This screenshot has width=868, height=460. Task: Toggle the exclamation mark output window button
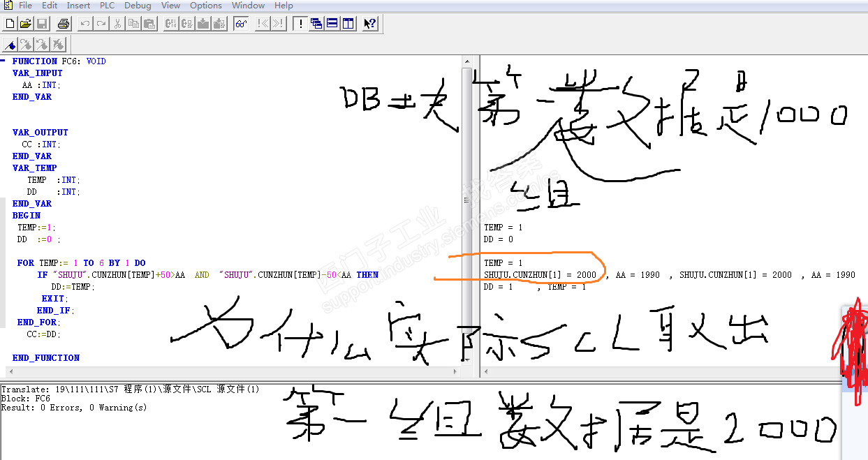click(300, 24)
